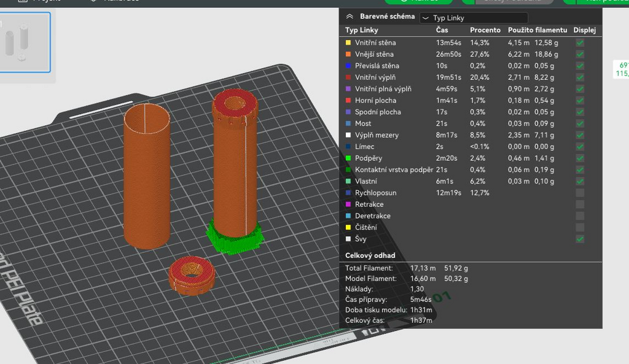Click the blue Převislá stěna color swatch
The width and height of the screenshot is (629, 364).
point(348,66)
